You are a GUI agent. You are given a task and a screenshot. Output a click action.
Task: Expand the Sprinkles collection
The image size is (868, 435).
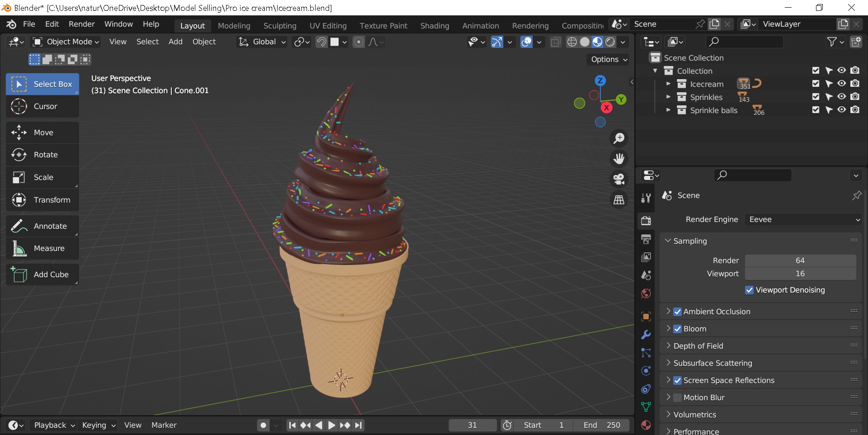[668, 97]
